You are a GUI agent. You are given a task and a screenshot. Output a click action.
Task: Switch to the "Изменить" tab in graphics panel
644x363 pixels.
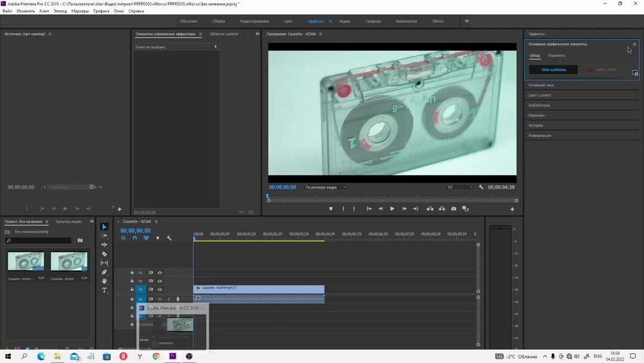[556, 56]
